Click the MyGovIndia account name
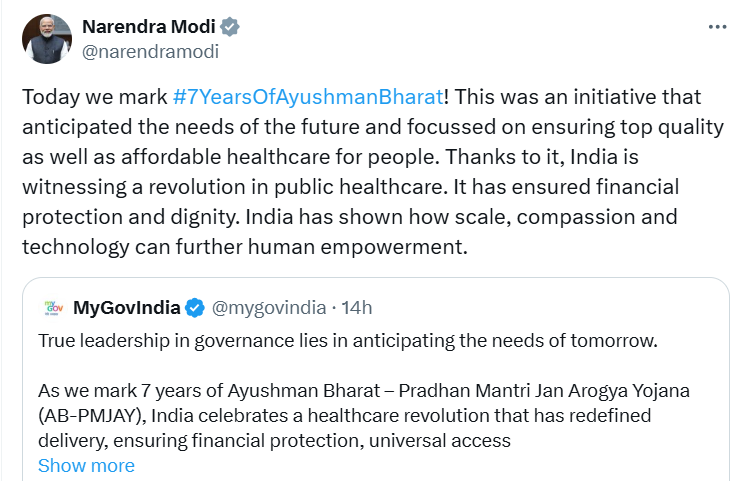This screenshot has height=481, width=745. (128, 306)
